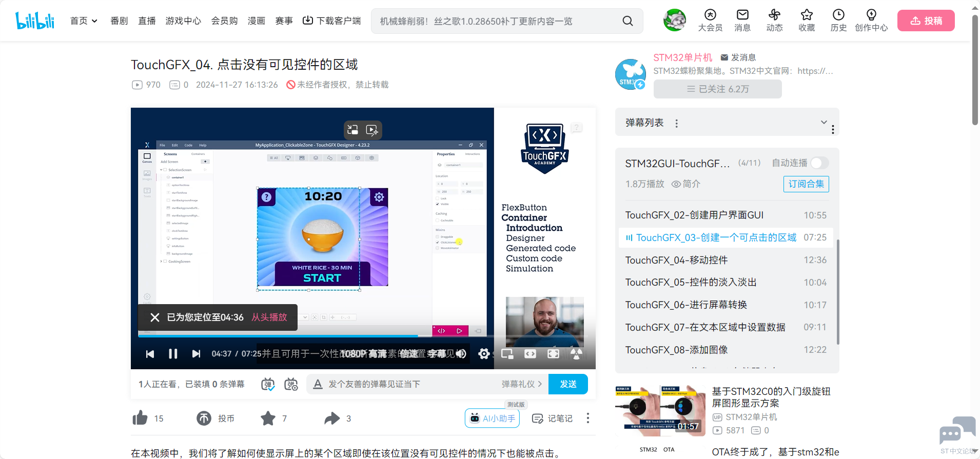The width and height of the screenshot is (980, 459).
Task: Skip to the next video in the player
Action: (196, 354)
